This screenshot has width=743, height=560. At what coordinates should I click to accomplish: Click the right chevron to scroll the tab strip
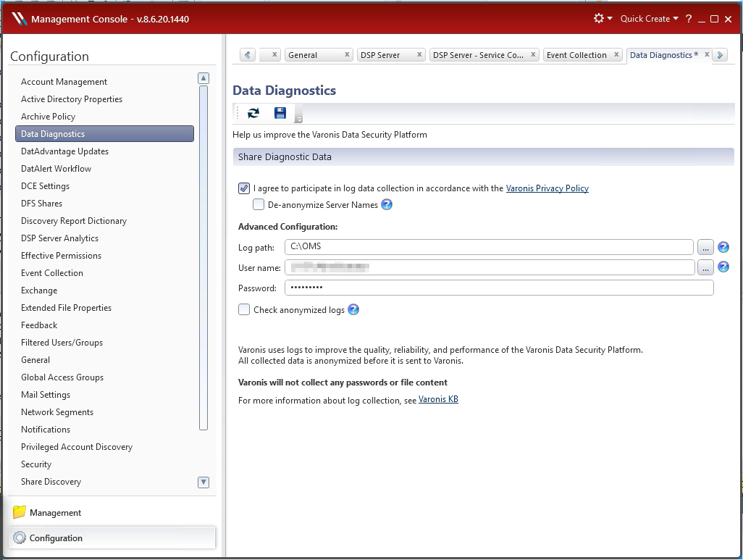[720, 54]
